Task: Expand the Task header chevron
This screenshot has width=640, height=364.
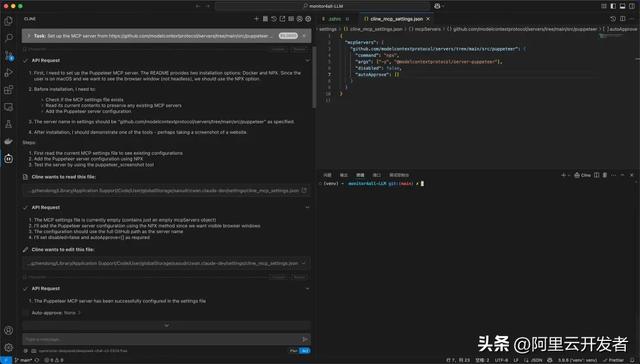Action: click(28, 36)
